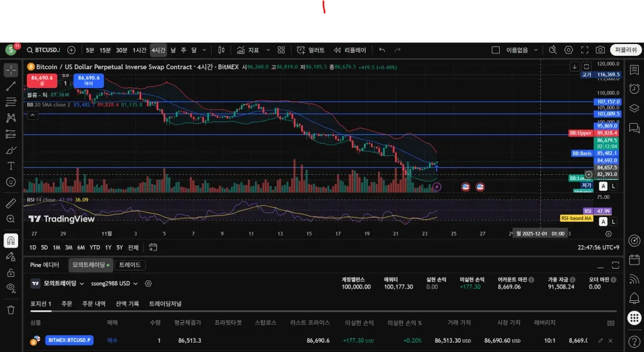Activate the zoom in tool

(x=11, y=219)
